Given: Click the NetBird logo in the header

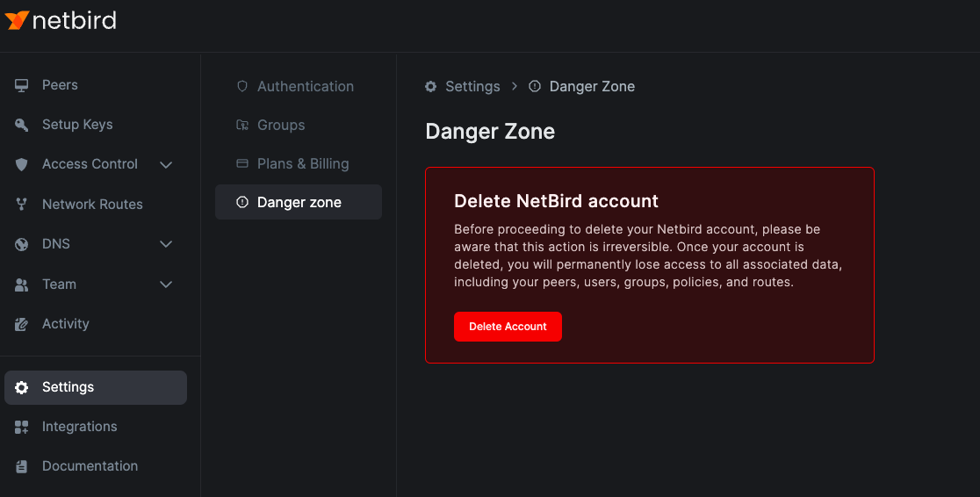Looking at the screenshot, I should (x=61, y=20).
